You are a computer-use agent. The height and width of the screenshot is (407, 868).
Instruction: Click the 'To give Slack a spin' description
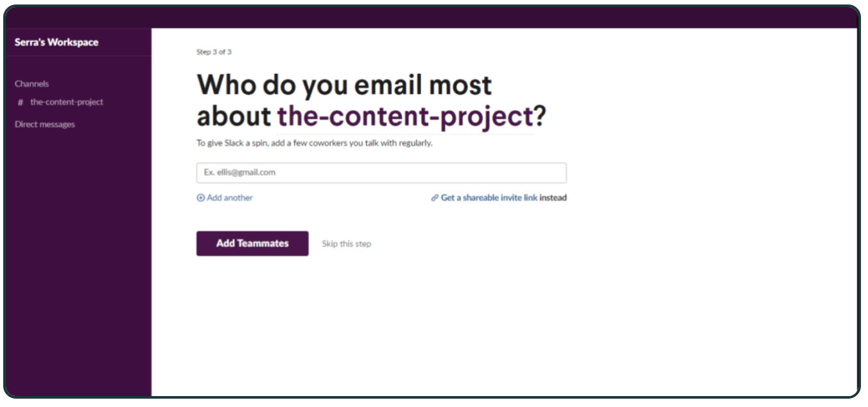pyautogui.click(x=315, y=143)
